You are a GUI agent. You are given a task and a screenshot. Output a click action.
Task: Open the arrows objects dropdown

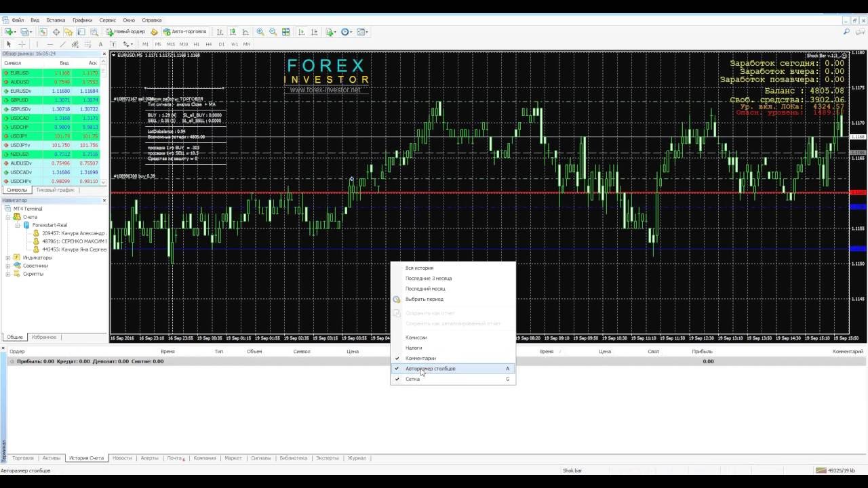(x=127, y=44)
